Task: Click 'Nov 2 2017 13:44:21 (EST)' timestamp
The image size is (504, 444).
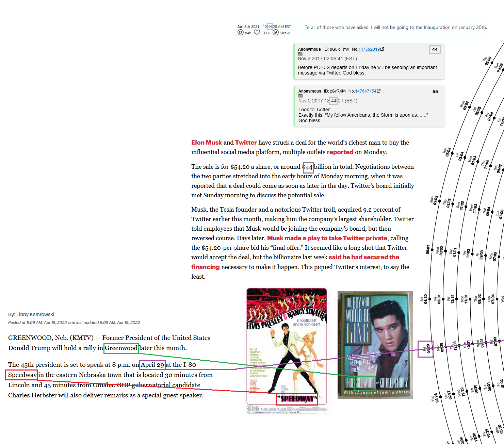Action: pos(328,101)
